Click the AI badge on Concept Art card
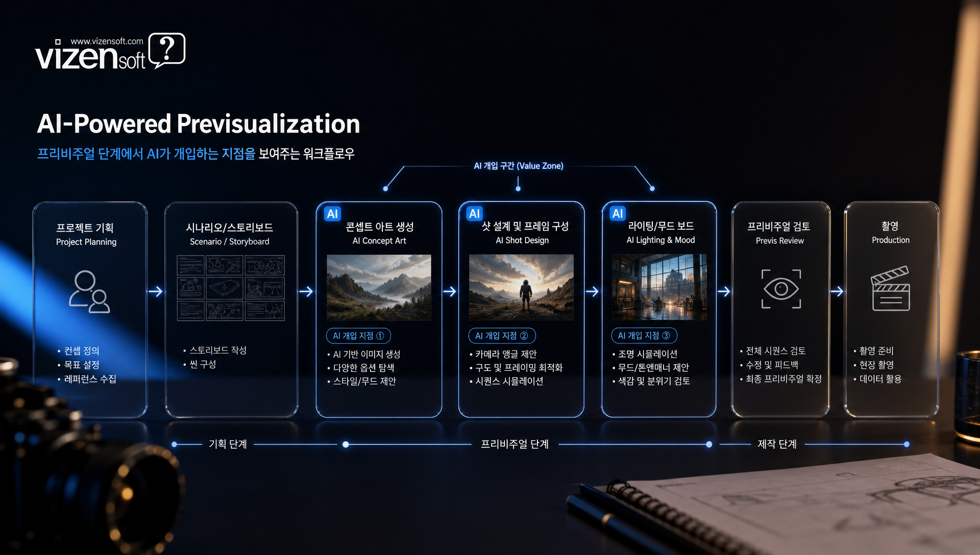The image size is (980, 555). 332,214
